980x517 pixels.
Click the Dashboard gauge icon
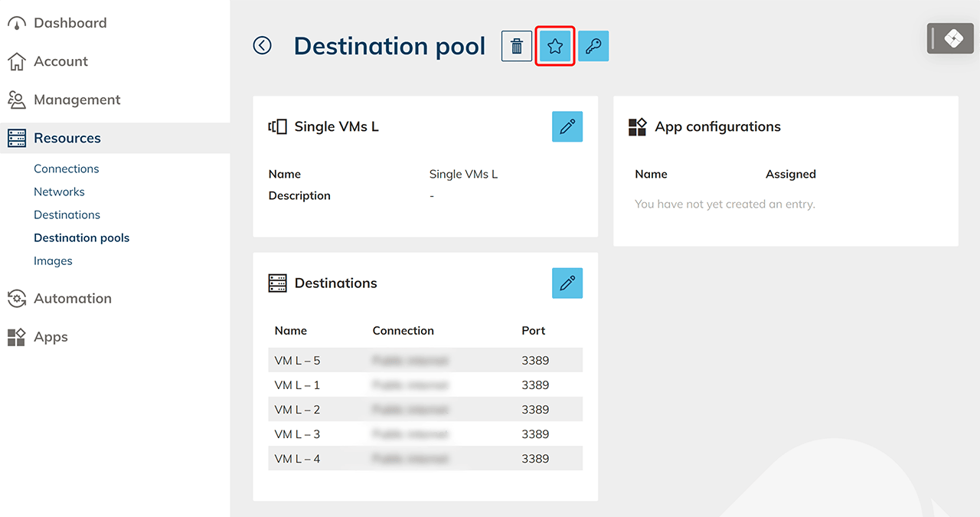(x=17, y=24)
